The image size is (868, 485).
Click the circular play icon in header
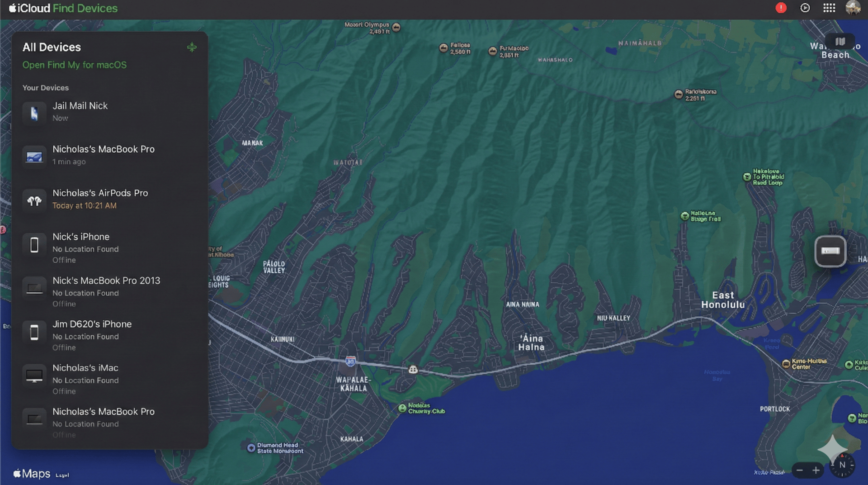click(805, 8)
